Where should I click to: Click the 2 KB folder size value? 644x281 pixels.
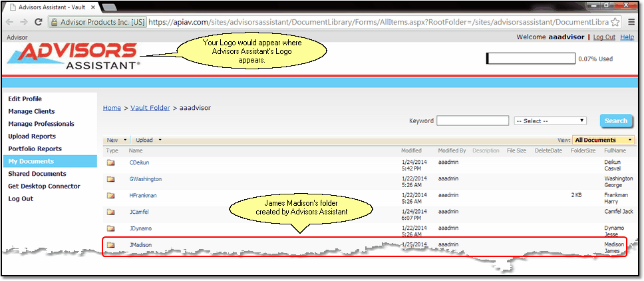[x=576, y=195]
